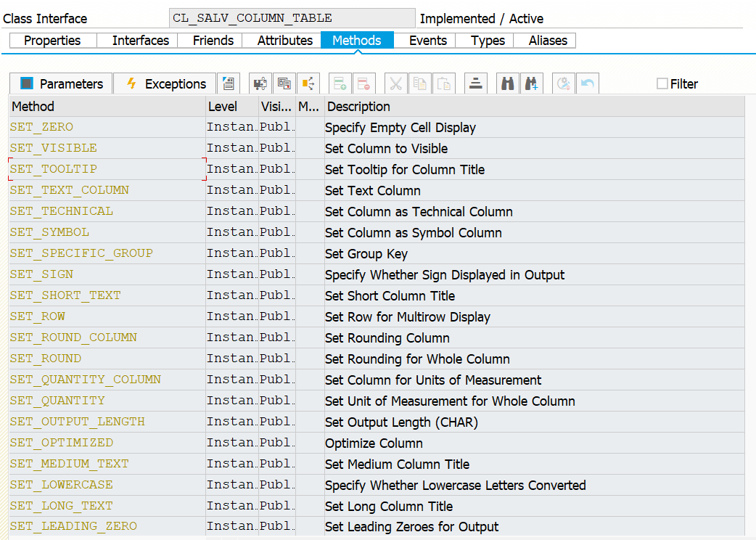Click the insert row icon
The height and width of the screenshot is (540, 756).
tap(340, 83)
